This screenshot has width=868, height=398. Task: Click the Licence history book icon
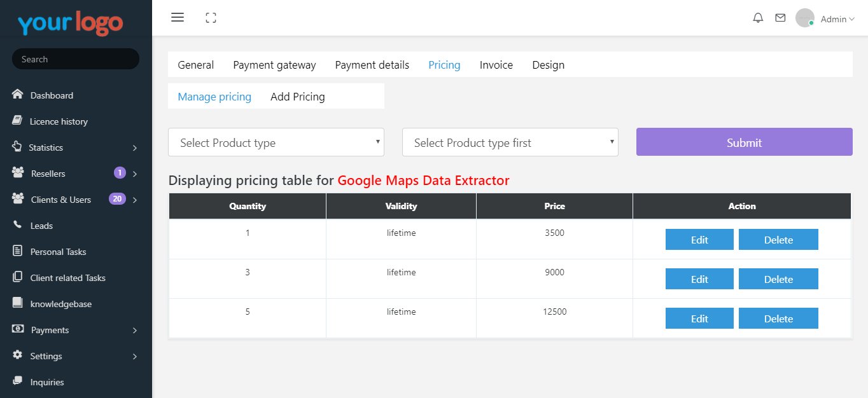[x=18, y=121]
